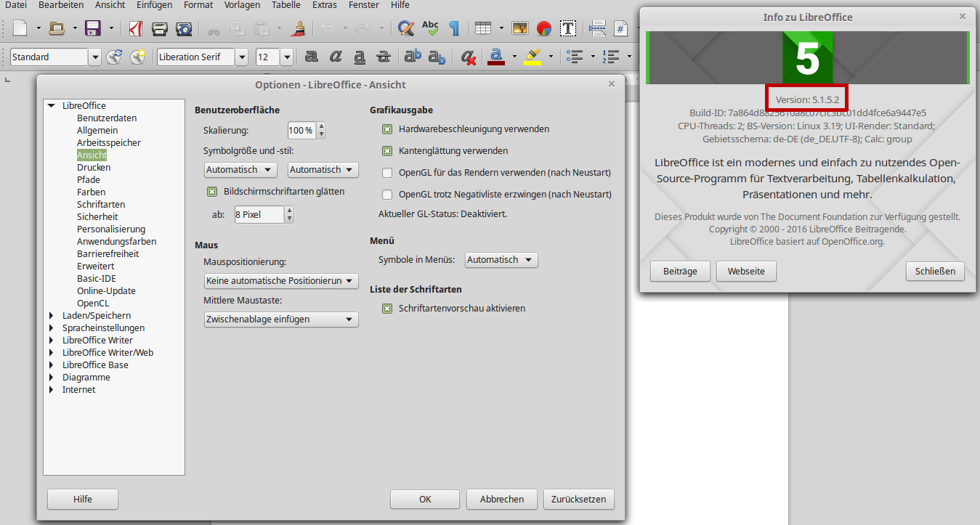Click the Insert page break icon

click(597, 28)
